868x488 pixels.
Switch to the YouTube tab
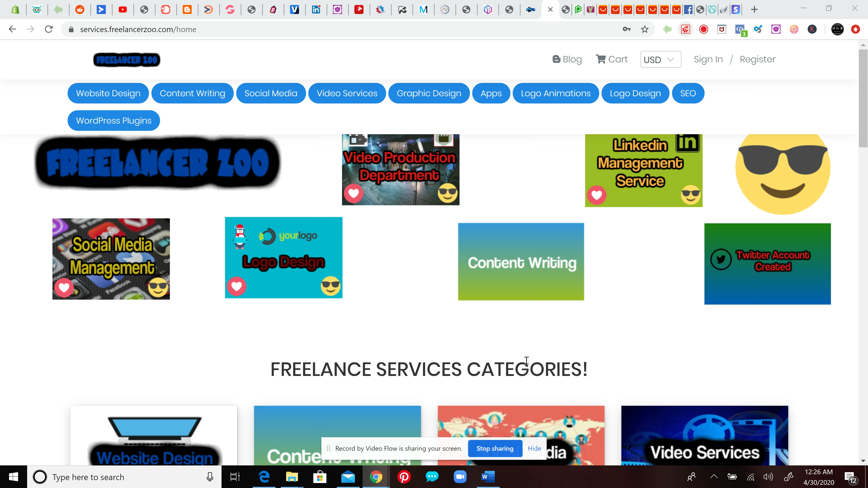pos(123,9)
